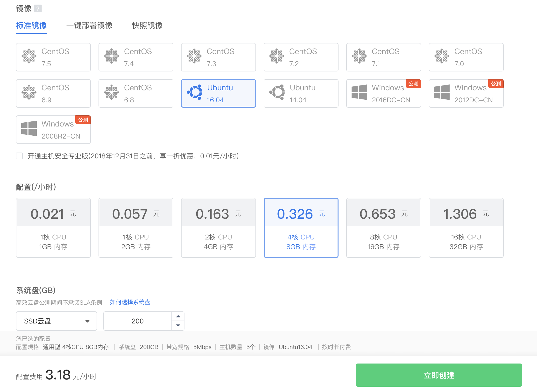Enable the 开通主机安全专业版 checkbox
537x392 pixels.
19,156
